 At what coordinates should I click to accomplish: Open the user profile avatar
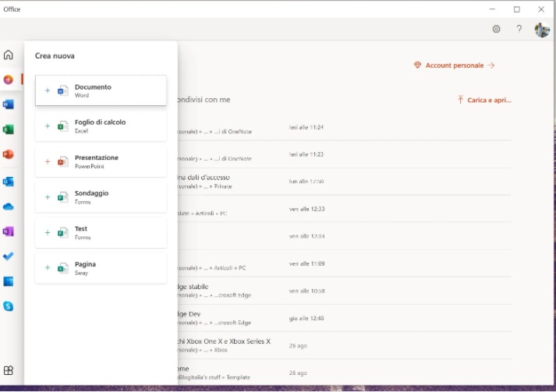click(542, 30)
